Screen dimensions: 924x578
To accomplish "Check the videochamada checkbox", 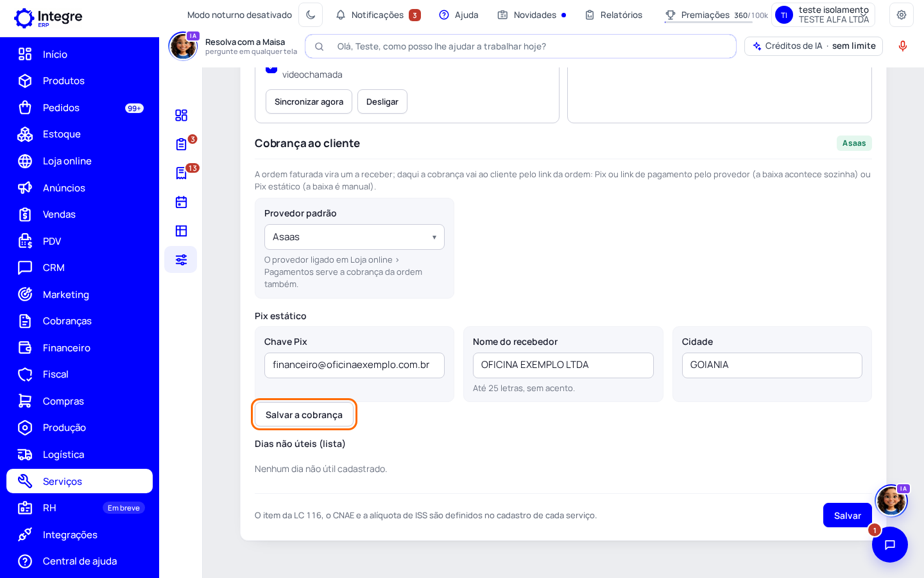I will [271, 68].
